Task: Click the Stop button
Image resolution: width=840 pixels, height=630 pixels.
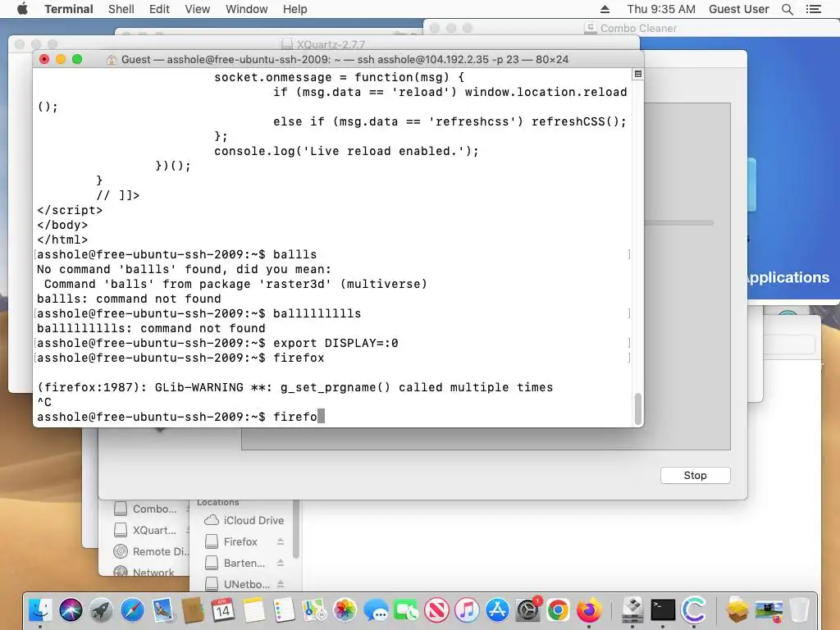Action: click(695, 475)
